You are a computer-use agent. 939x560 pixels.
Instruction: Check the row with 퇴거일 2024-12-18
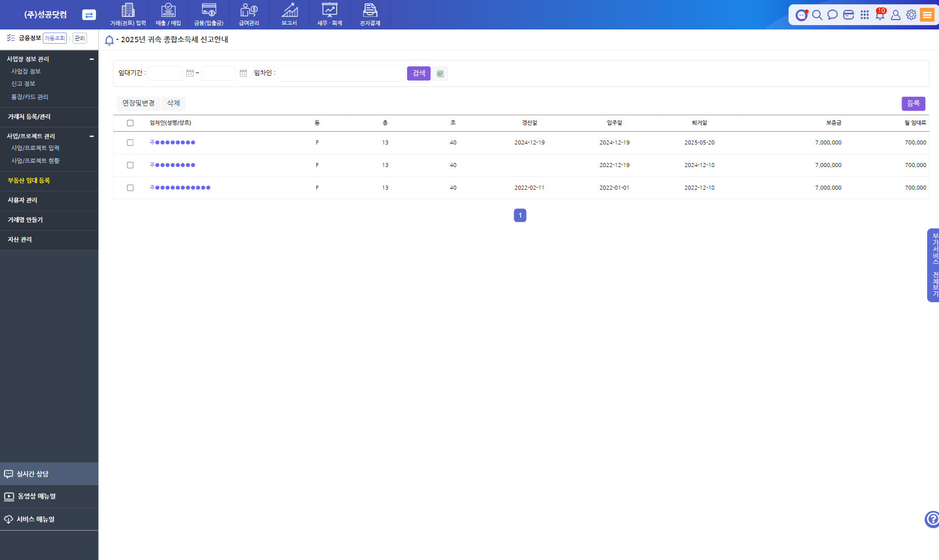tap(130, 165)
